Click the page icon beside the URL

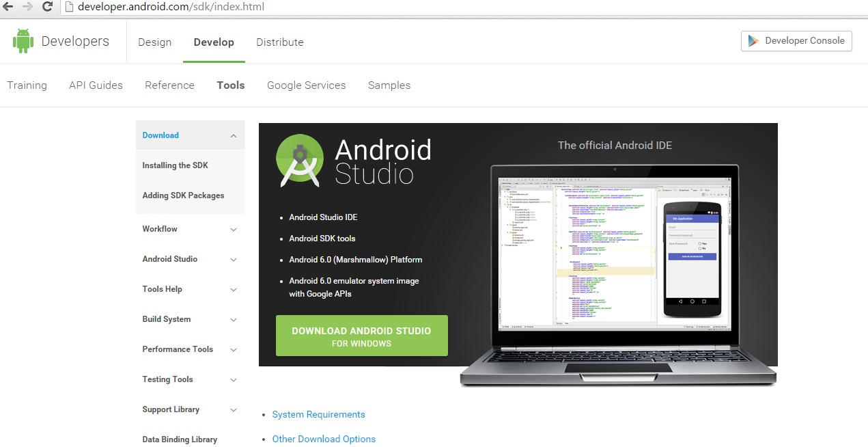coord(69,7)
